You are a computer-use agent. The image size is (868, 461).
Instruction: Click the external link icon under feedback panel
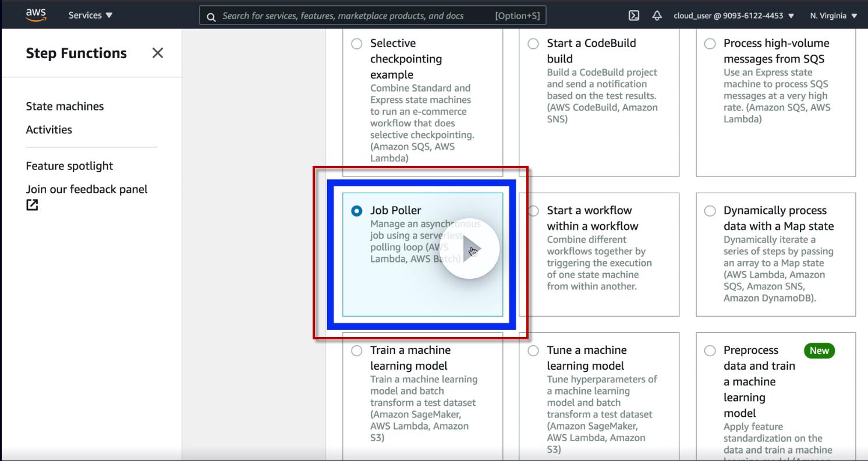(x=32, y=205)
